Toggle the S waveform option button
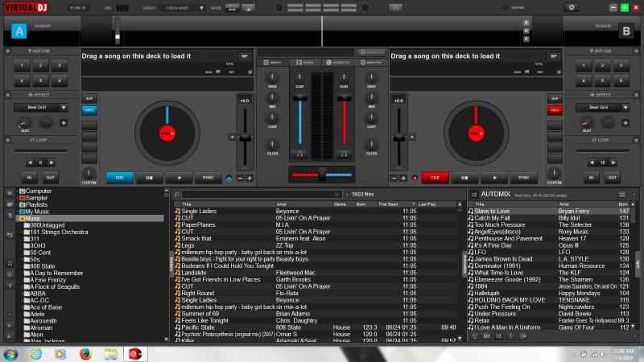This screenshot has width=644, height=362. (526, 23)
